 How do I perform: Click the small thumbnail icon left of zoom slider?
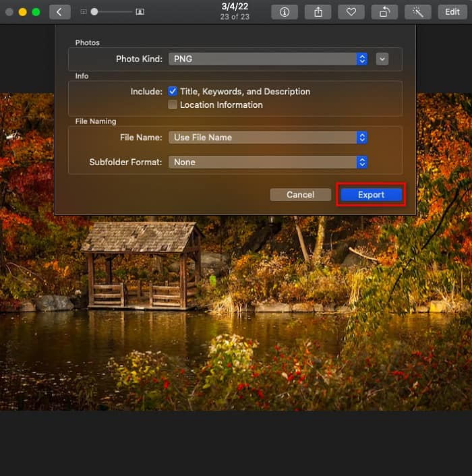tap(84, 12)
